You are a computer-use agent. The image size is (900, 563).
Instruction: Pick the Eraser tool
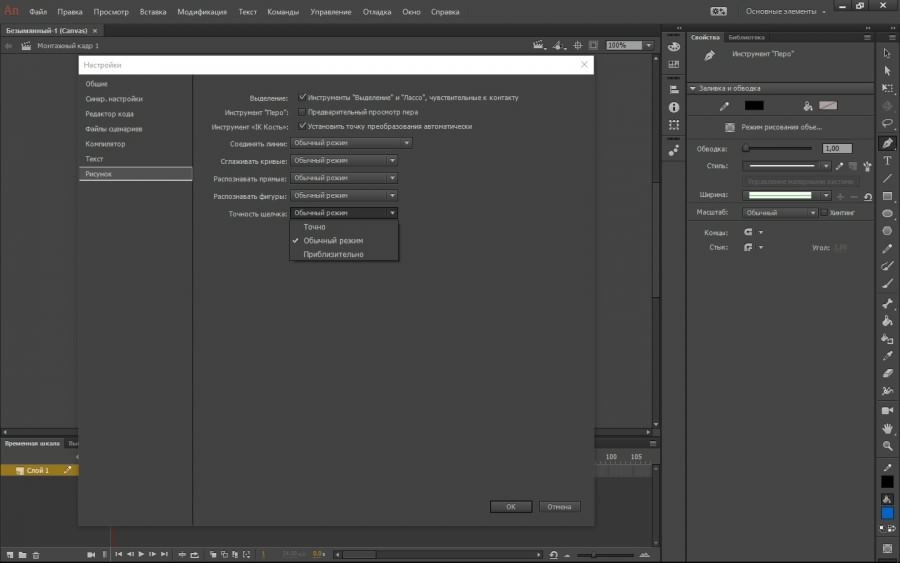(x=887, y=373)
